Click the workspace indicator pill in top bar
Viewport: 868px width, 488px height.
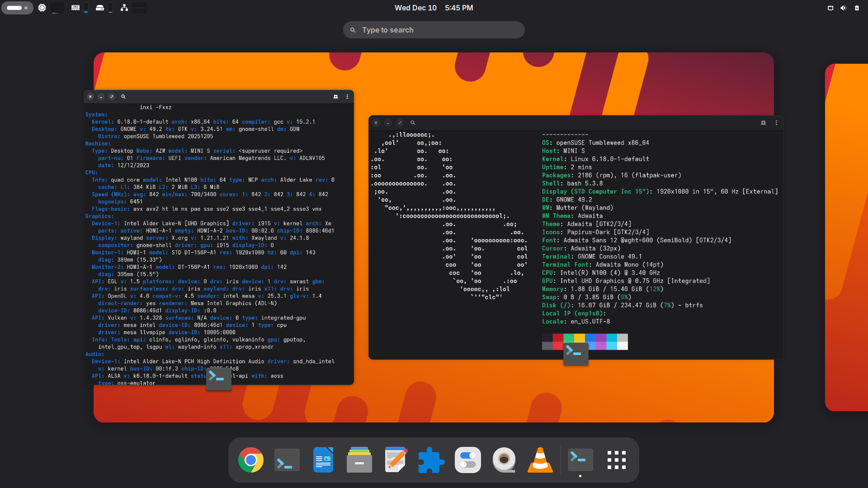pos(17,8)
